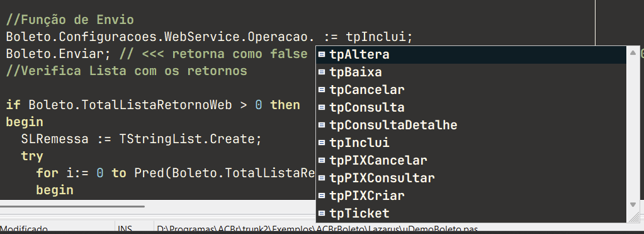Image resolution: width=644 pixels, height=234 pixels.
Task: Choose tpConsultaDetalhe from suggestions
Action: point(472,125)
